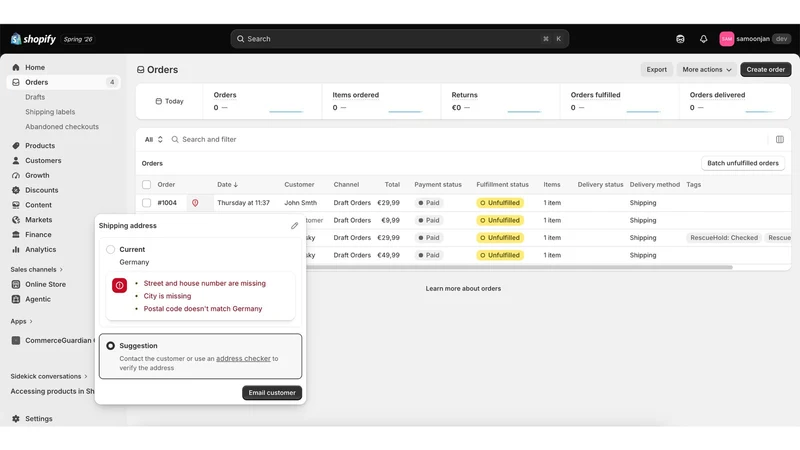Click the Discounts icon in sidebar
Image resolution: width=800 pixels, height=450 pixels.
click(x=16, y=190)
